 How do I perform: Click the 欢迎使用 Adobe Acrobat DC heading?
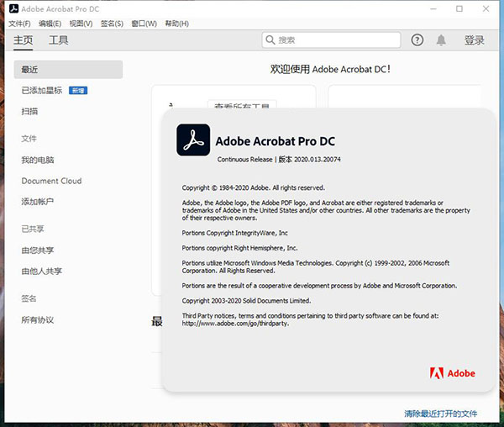click(x=330, y=69)
